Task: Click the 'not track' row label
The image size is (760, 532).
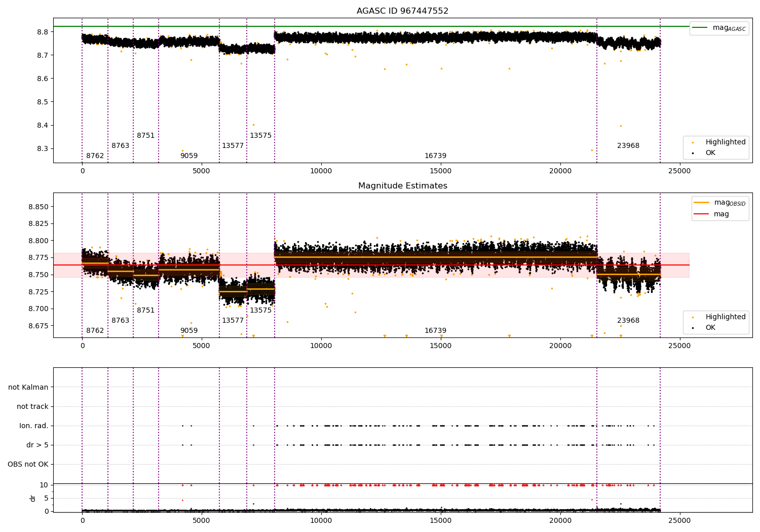Action: [32, 406]
